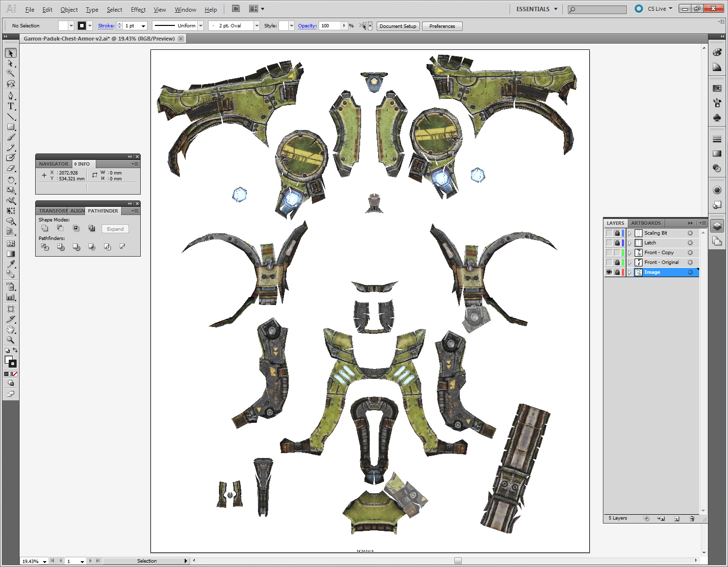
Task: Lock the Front - Copy layer
Action: pyautogui.click(x=617, y=253)
